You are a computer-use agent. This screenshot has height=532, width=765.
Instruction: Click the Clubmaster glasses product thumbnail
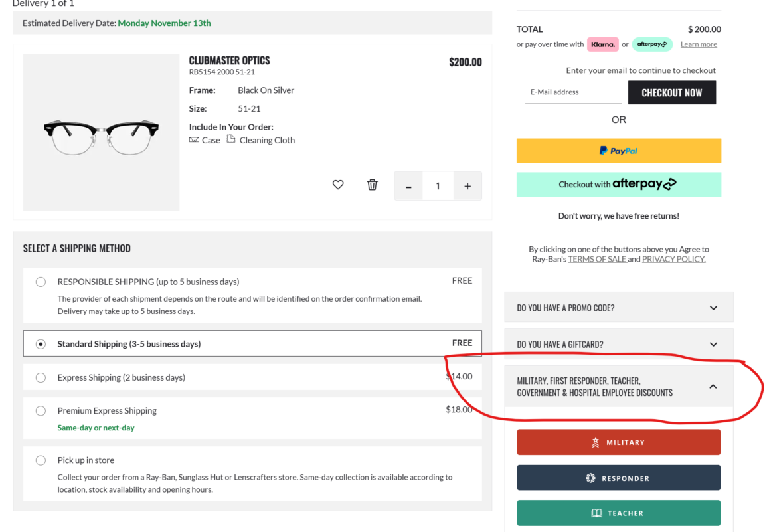tap(101, 133)
